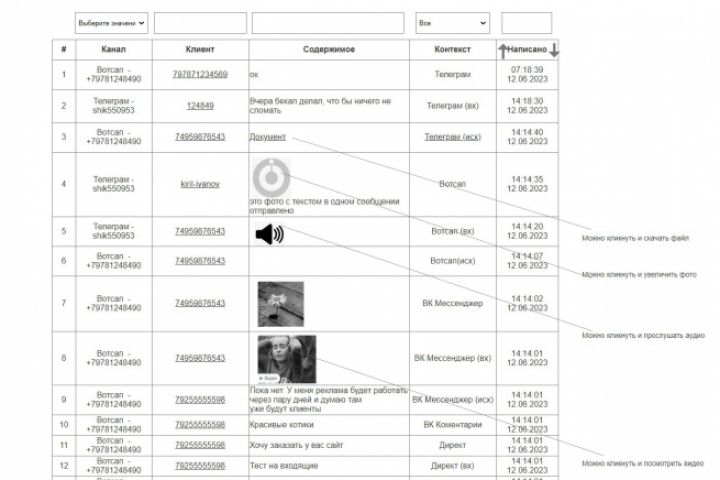720x480 pixels.
Task: Click the timestamp 14:14:35 12.06.2023
Action: (x=527, y=184)
